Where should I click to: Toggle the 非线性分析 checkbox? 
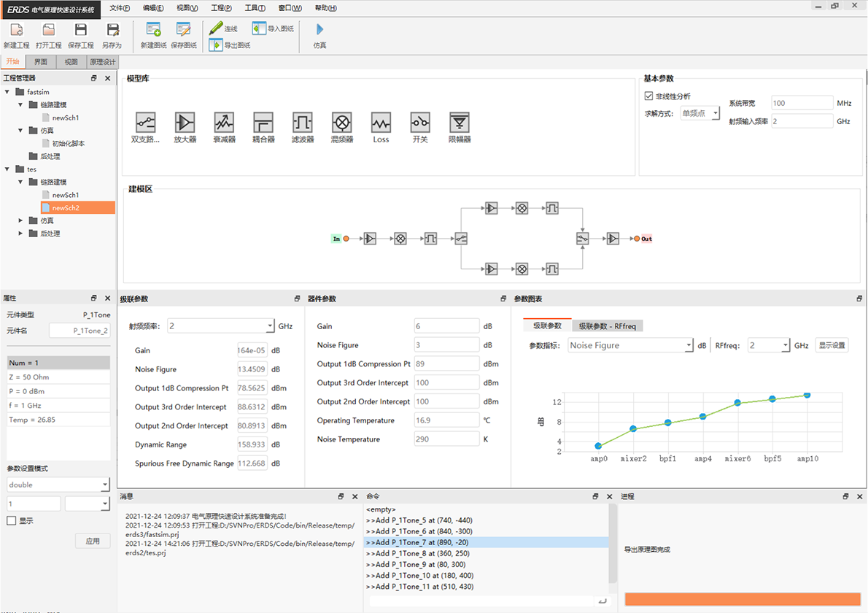pyautogui.click(x=648, y=96)
